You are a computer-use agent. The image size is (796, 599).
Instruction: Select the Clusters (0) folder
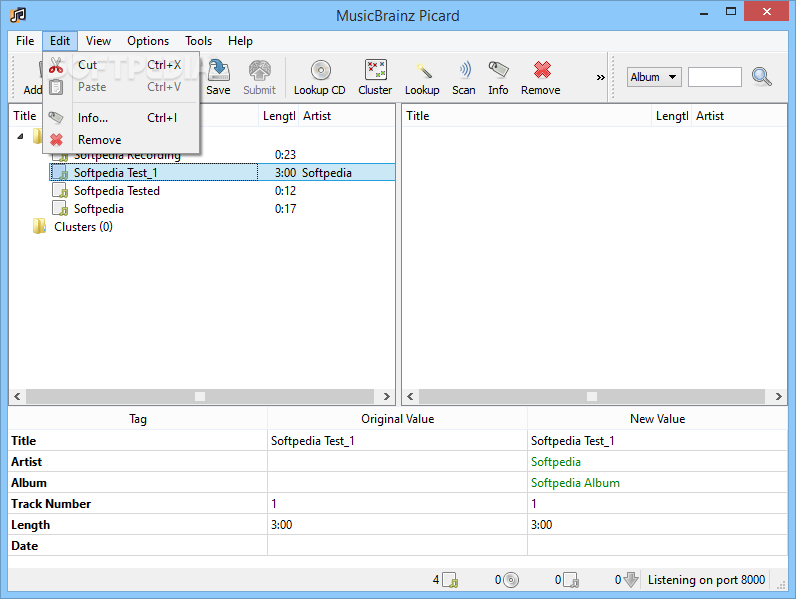(x=83, y=227)
